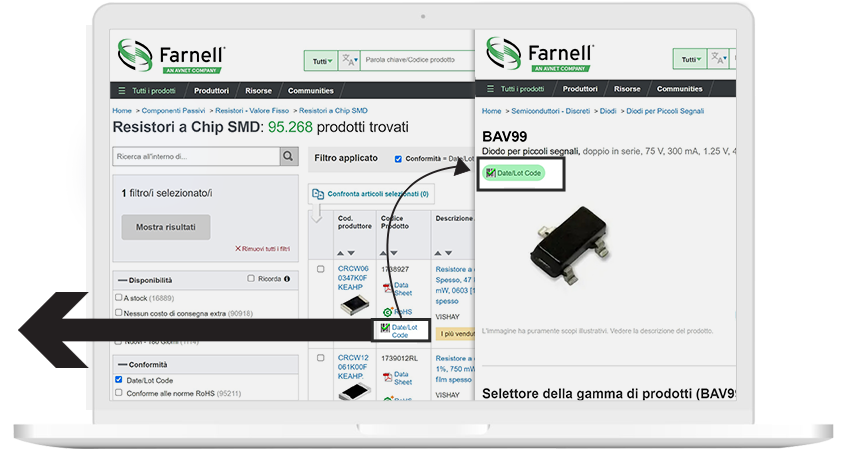Sort Cod. produttore column descending arrow
850x454 pixels.
(x=351, y=253)
